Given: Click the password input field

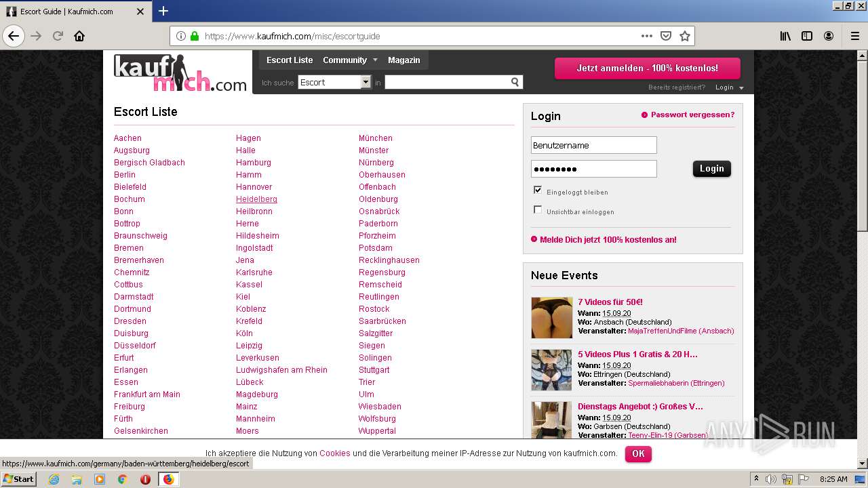Looking at the screenshot, I should [x=594, y=169].
